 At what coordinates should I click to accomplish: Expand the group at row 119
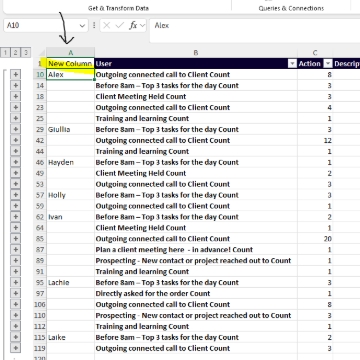[15, 348]
